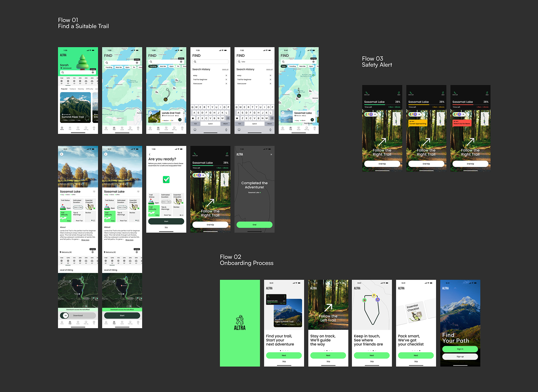Screen dimensions: 538x392
Task: Click the X on Completed the Adventure screen
Action: 271,155
